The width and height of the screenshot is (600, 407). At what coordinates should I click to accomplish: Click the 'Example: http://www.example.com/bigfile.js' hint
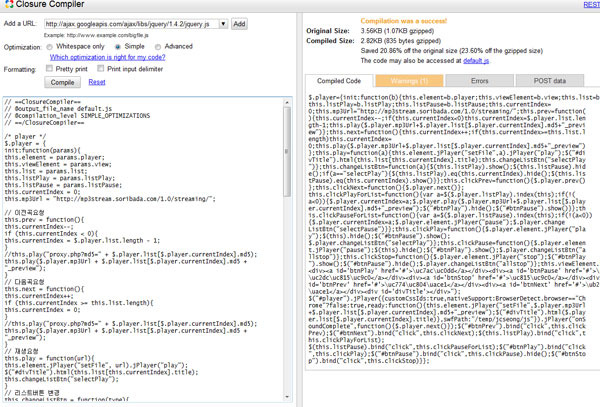[x=96, y=35]
